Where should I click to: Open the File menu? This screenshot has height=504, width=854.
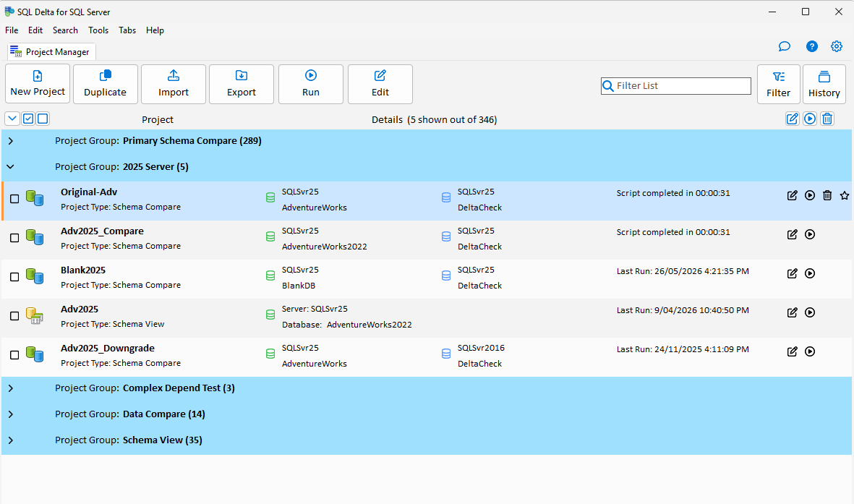pyautogui.click(x=12, y=30)
